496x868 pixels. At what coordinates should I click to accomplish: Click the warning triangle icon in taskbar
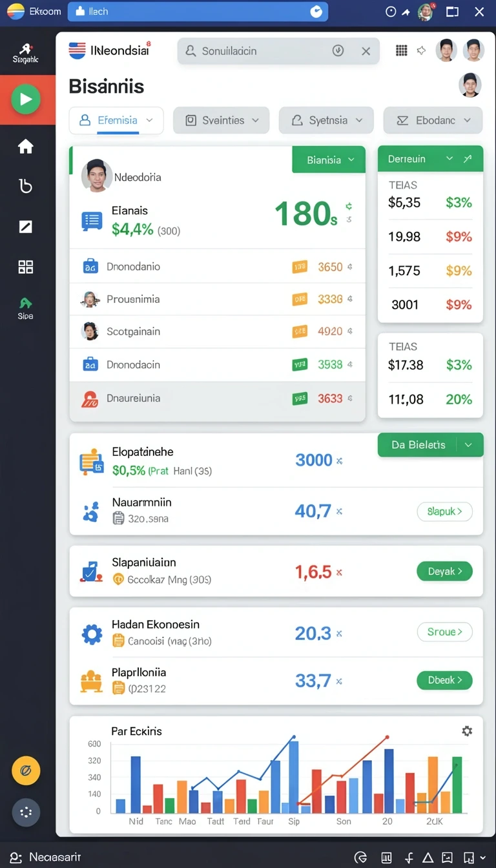click(428, 858)
